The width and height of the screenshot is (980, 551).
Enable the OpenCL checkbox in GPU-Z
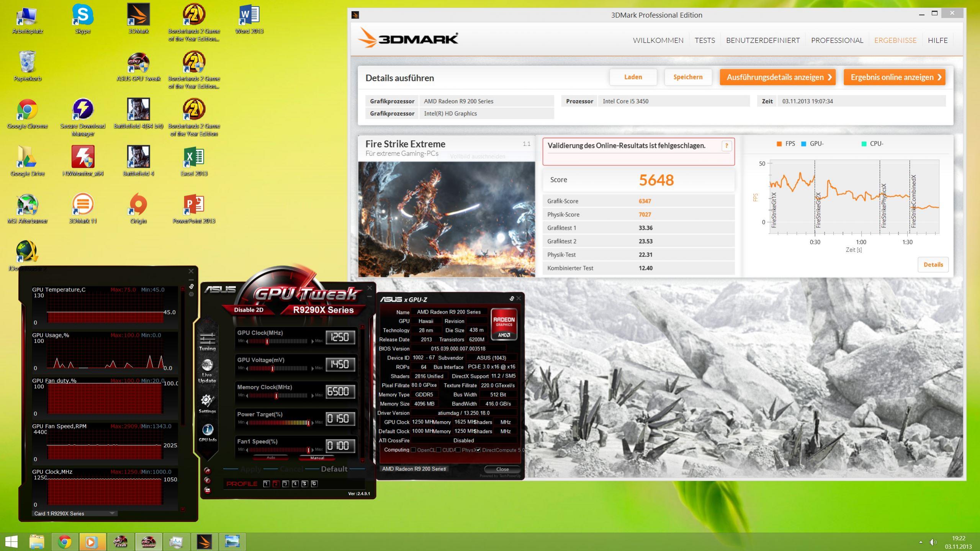pyautogui.click(x=414, y=450)
